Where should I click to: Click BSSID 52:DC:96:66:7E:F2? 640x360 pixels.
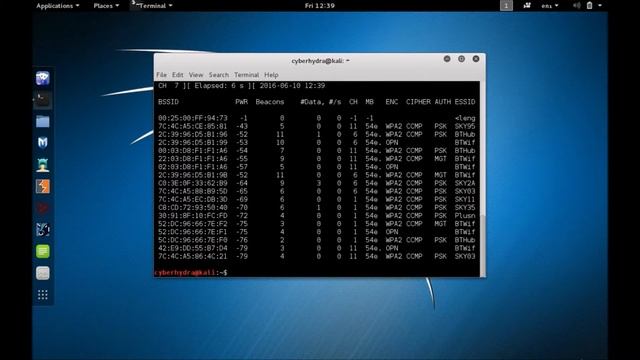click(193, 224)
